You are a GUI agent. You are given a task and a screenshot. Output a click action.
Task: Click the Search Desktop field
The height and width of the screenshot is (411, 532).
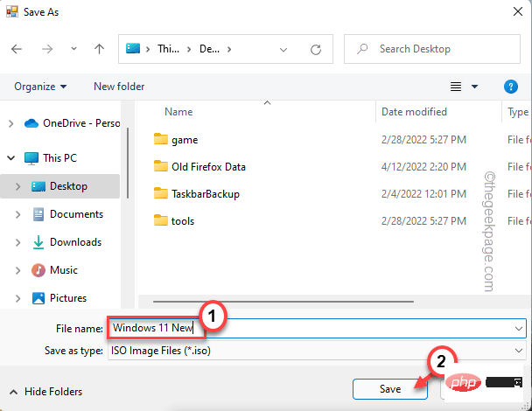coord(432,49)
